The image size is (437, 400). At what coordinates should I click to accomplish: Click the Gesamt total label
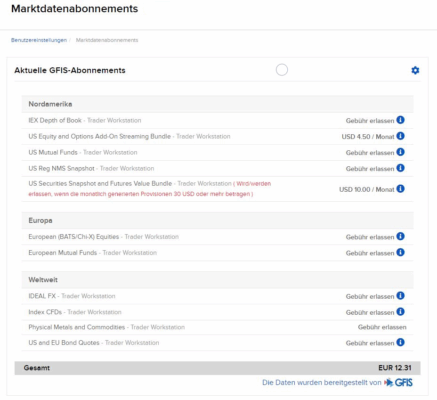point(37,368)
